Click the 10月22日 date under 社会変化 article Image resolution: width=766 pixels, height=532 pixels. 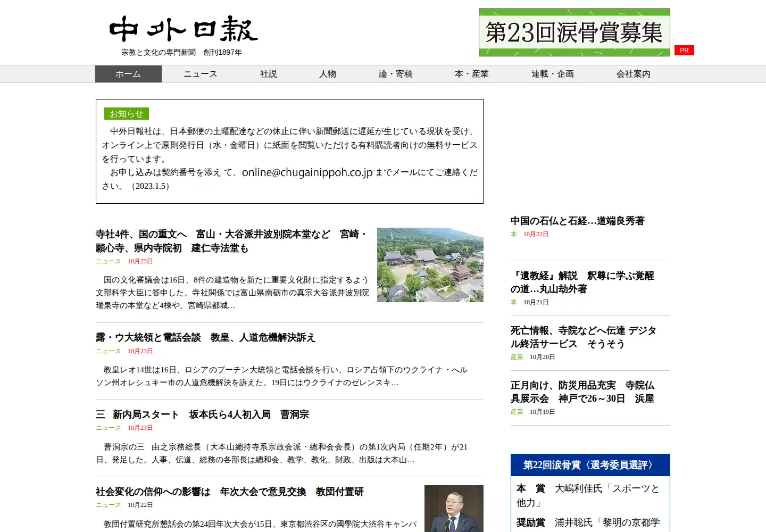click(140, 505)
